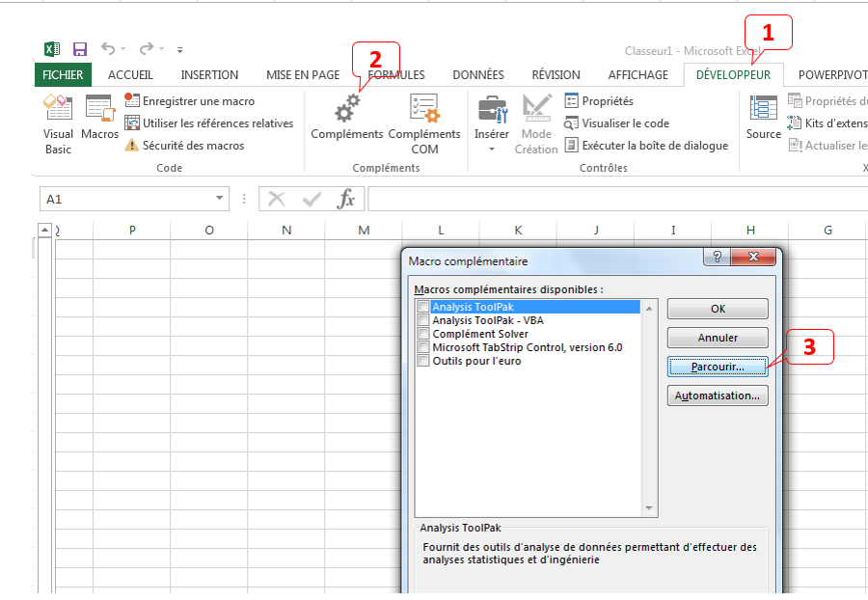Undo the last action
Image resolution: width=868 pixels, height=600 pixels.
[x=108, y=49]
